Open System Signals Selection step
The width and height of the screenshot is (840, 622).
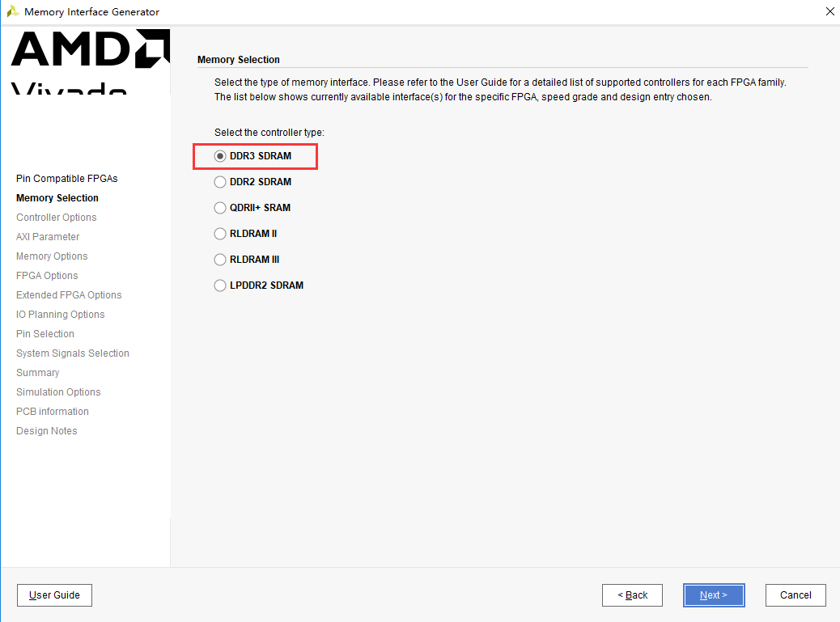tap(73, 353)
